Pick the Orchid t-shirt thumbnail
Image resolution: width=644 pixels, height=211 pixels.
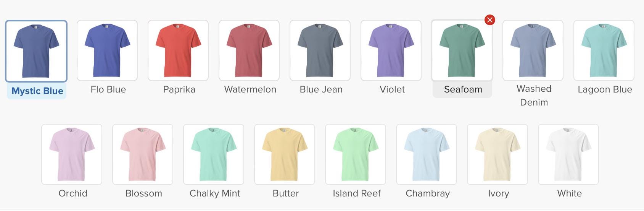click(x=72, y=154)
